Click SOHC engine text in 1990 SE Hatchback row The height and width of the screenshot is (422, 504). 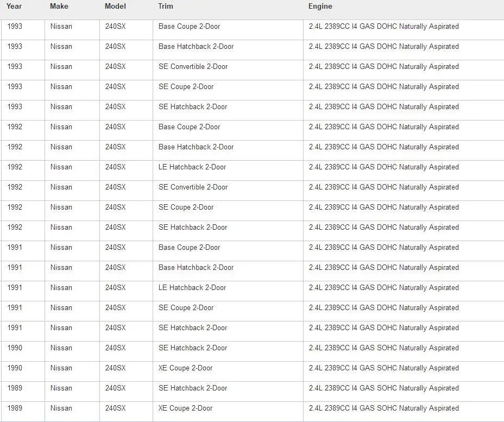(x=384, y=348)
